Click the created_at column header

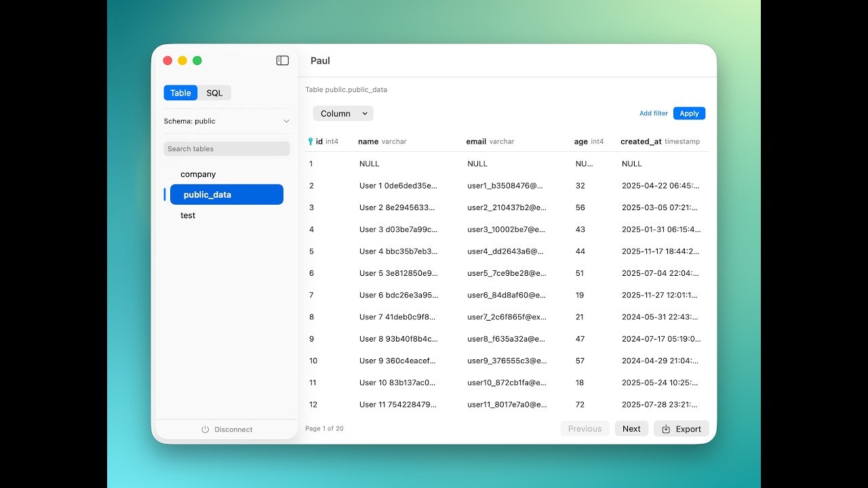tap(660, 142)
